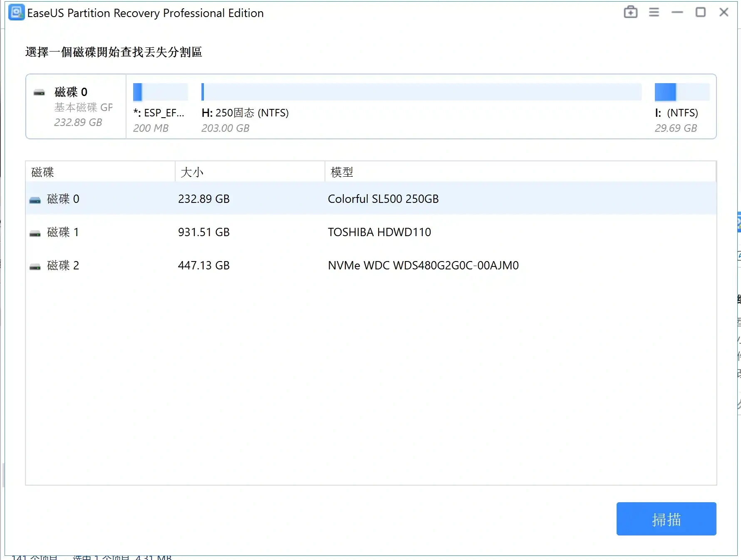The image size is (741, 560).
Task: Select the 磁碟 0 row in disk list
Action: [371, 199]
